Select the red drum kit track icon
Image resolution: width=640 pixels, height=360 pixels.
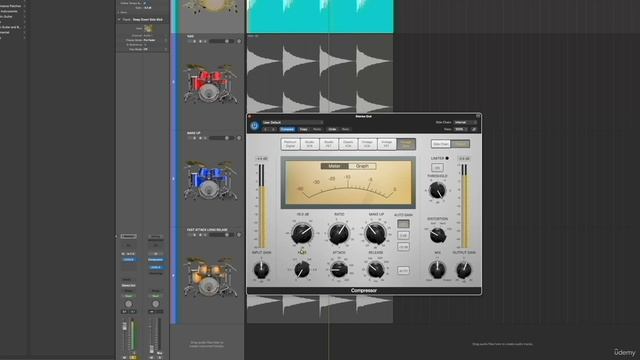pos(210,84)
